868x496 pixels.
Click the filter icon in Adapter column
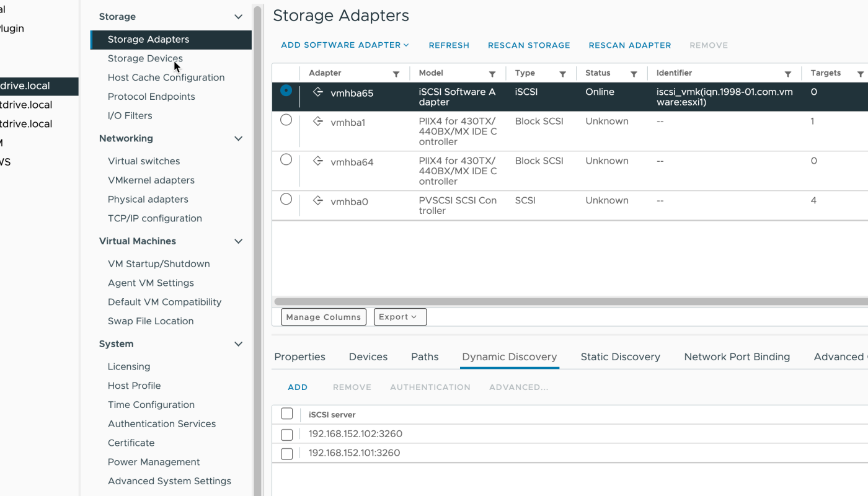tap(396, 74)
